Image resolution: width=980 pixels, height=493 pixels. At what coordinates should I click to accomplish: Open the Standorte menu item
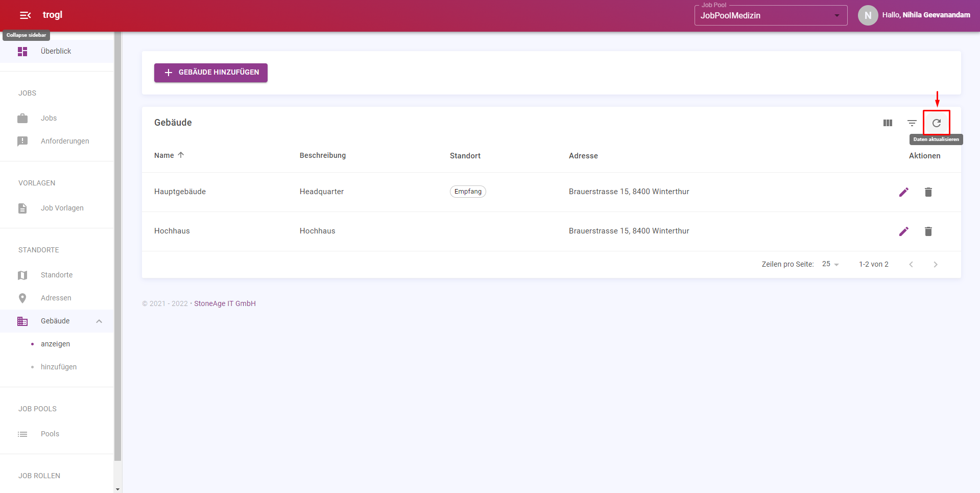57,275
